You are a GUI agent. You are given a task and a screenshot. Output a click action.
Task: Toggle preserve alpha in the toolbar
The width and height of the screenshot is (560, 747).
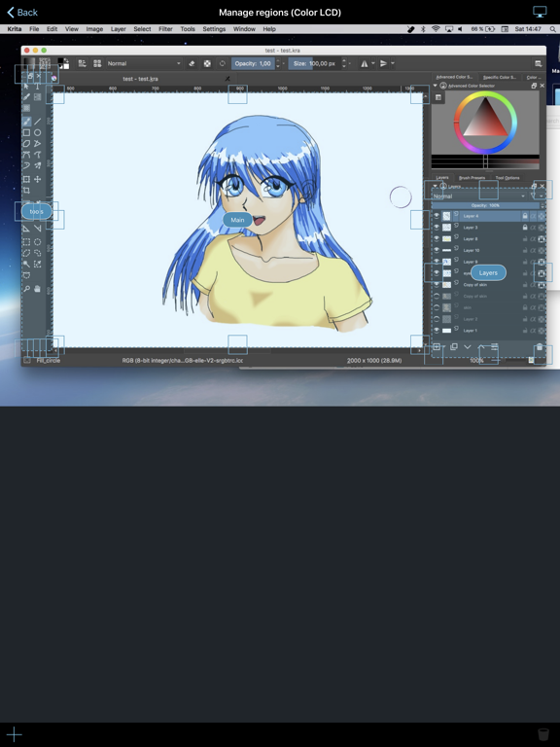[207, 63]
